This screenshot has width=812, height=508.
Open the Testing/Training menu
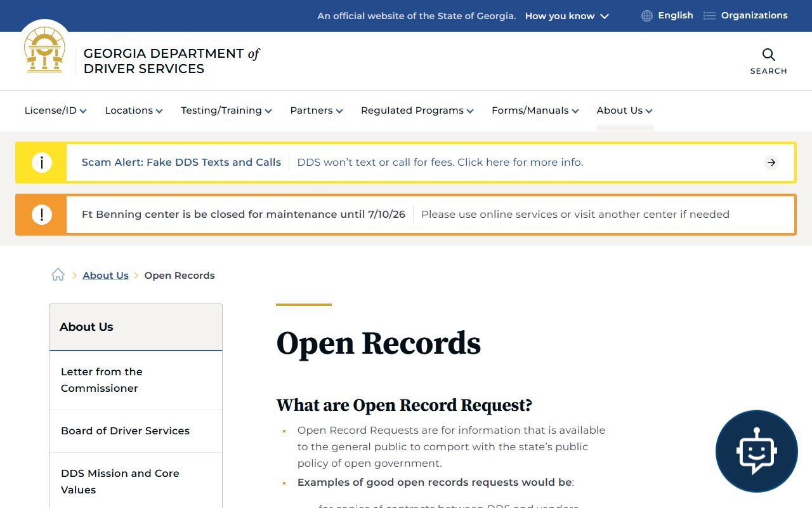226,110
